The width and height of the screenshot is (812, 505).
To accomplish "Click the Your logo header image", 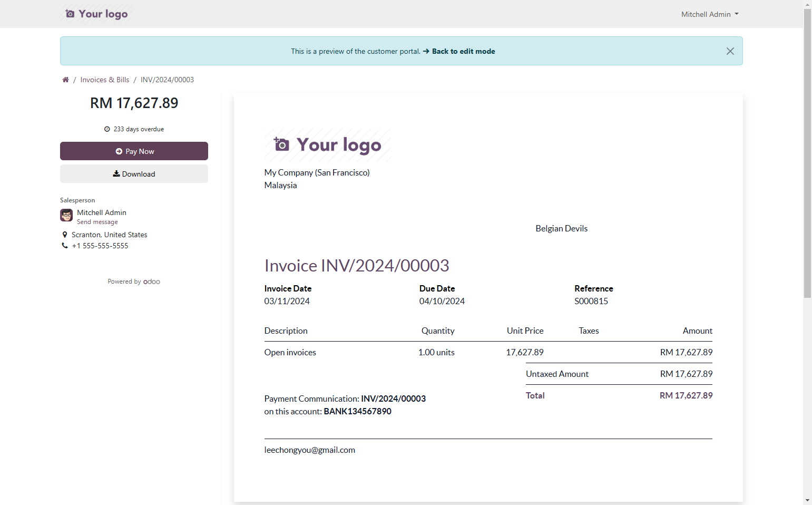I will [97, 14].
